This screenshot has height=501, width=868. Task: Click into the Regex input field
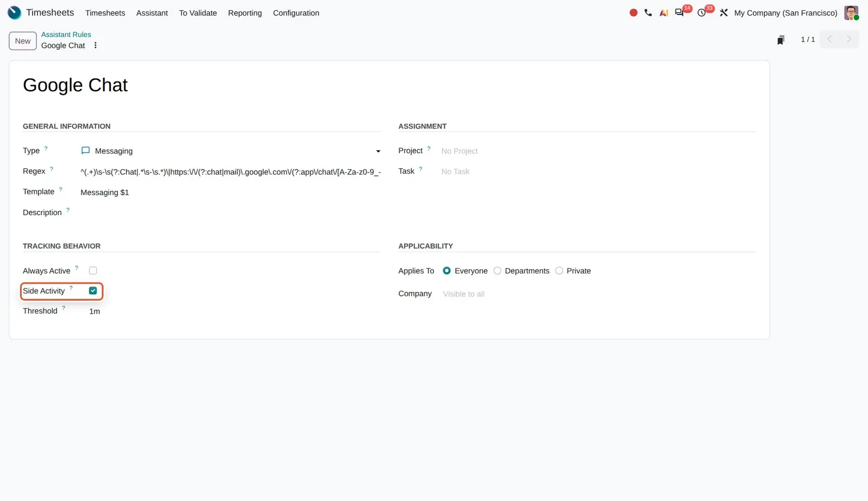click(x=231, y=172)
